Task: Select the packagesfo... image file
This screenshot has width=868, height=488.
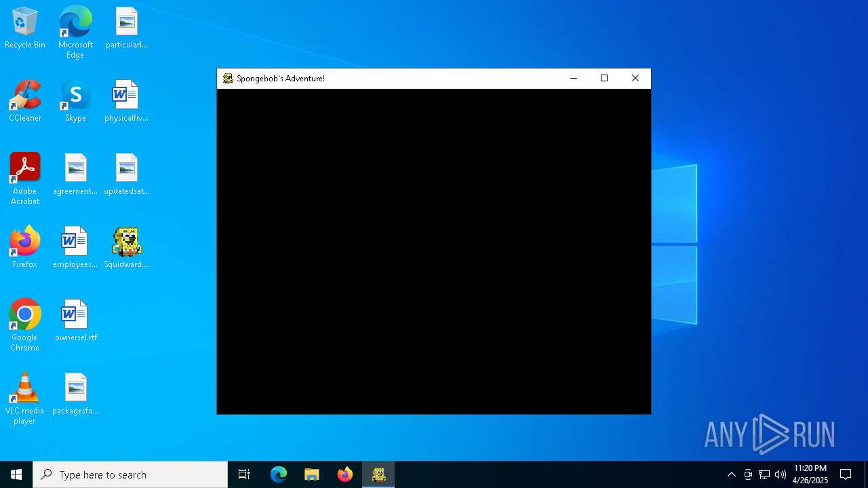Action: click(75, 394)
